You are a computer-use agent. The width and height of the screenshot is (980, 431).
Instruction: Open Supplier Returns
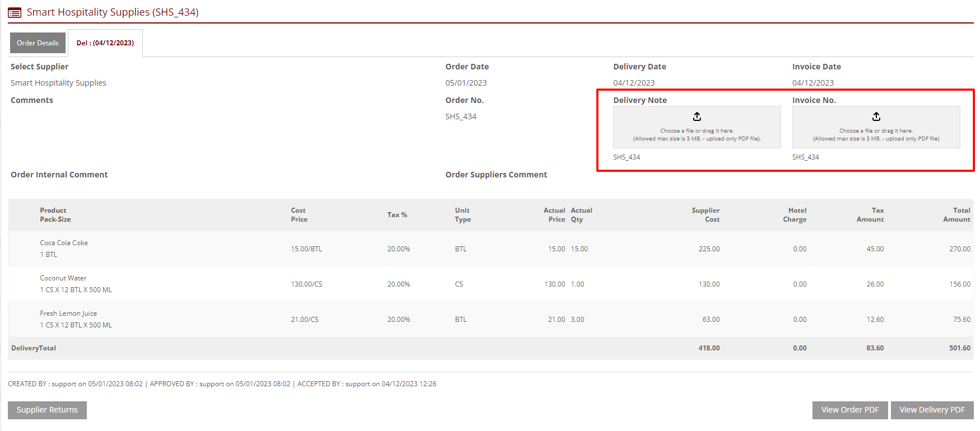pos(47,410)
